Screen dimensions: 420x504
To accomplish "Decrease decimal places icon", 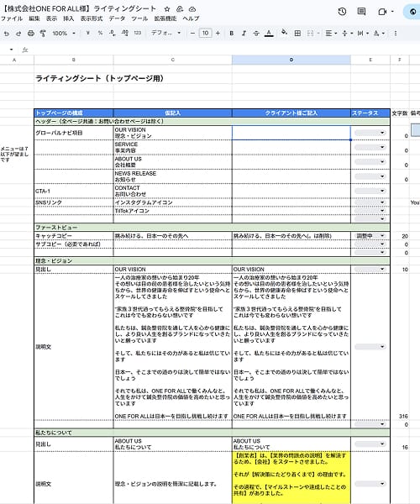I will (x=113, y=33).
